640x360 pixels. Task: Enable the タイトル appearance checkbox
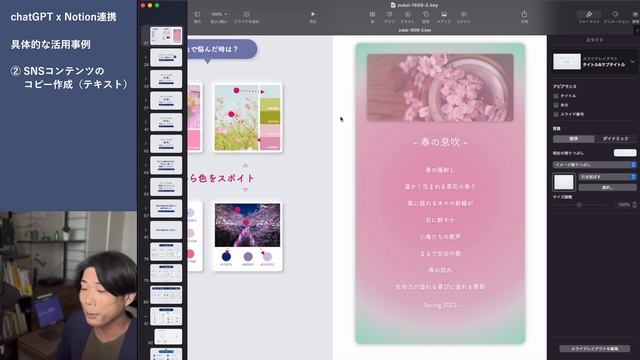[x=556, y=96]
